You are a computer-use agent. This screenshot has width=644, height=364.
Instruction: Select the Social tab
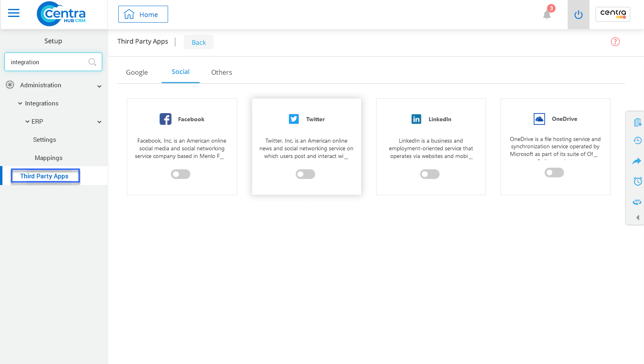[181, 72]
